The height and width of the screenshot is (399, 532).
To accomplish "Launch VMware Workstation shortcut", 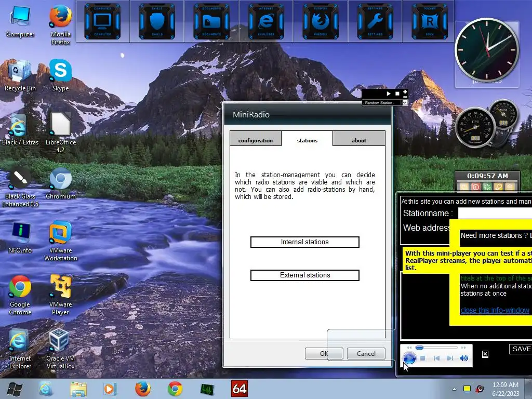I will [60, 241].
